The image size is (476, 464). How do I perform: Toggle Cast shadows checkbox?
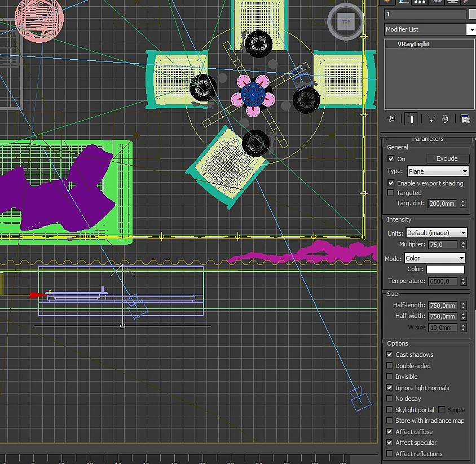390,354
